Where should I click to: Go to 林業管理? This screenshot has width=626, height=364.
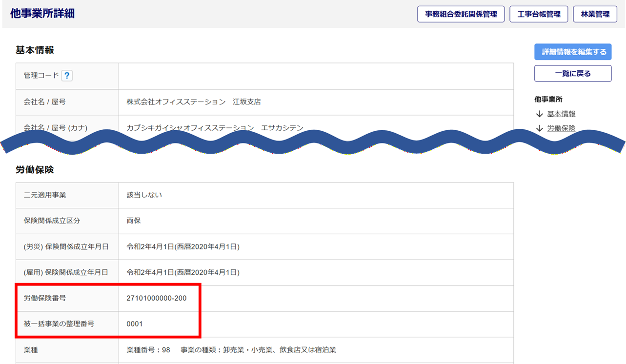tap(595, 14)
